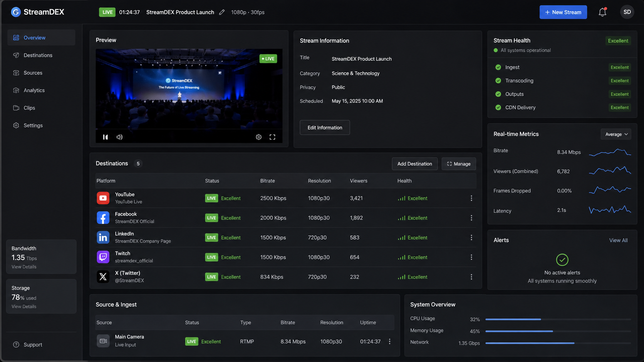Viewport: 644px width, 362px height.
Task: Open Destinations in the sidebar
Action: point(41,55)
